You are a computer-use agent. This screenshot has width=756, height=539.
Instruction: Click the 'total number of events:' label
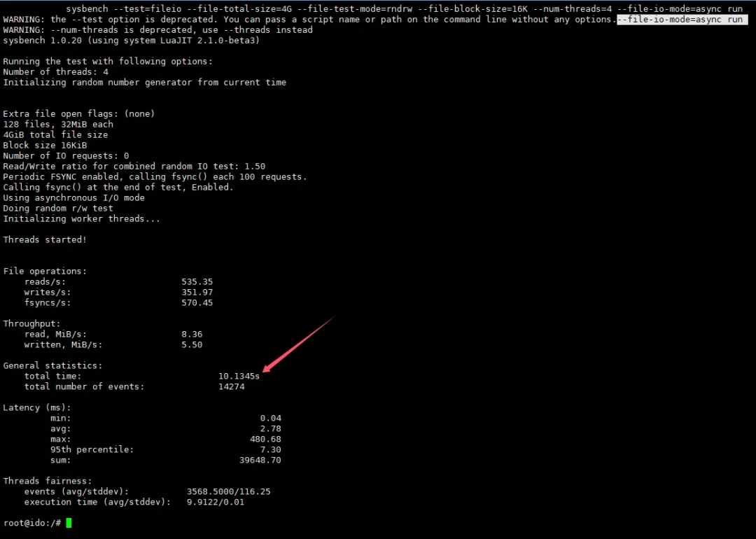[x=85, y=386]
